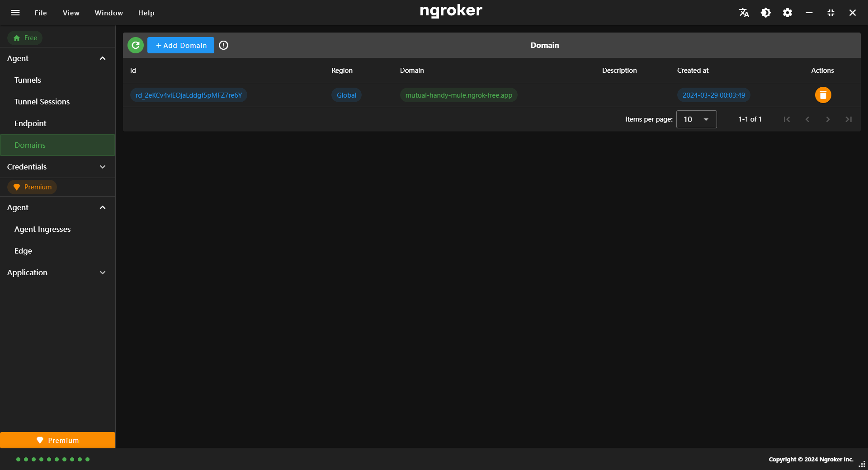Click the green dots status indicator
This screenshot has width=868, height=470.
[53, 459]
